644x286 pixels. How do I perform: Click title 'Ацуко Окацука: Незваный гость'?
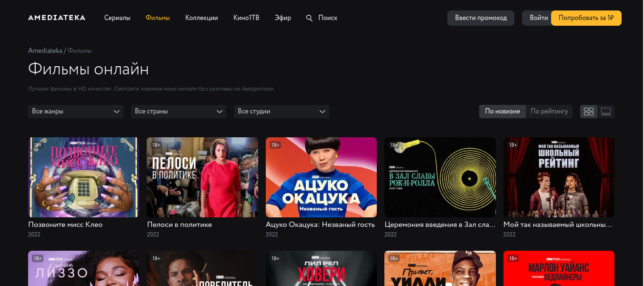pos(320,225)
